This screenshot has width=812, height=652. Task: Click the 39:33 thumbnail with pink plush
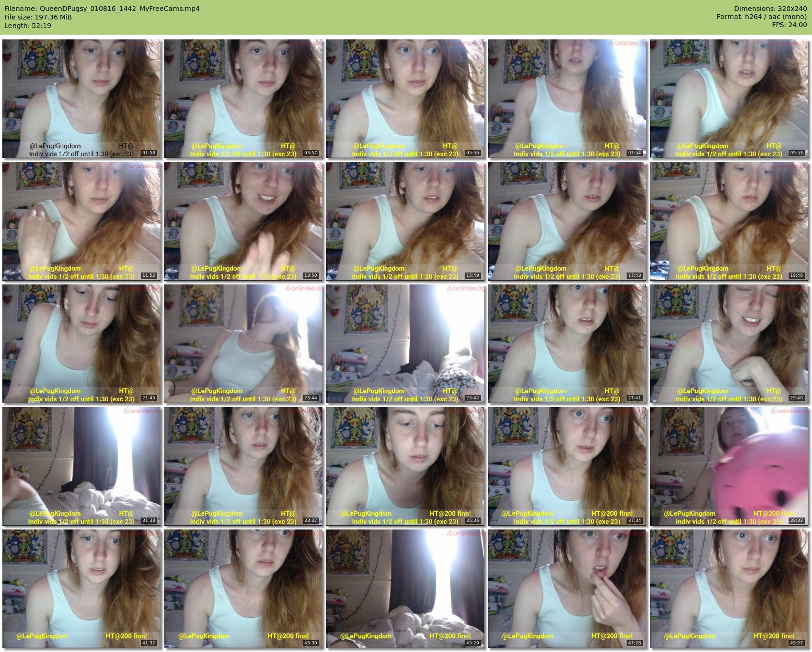click(x=729, y=466)
